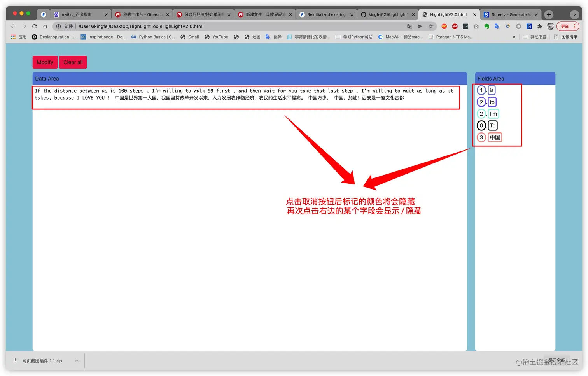Open the Chrome profile avatar
Screen dimensions: 588x376
[x=550, y=26]
